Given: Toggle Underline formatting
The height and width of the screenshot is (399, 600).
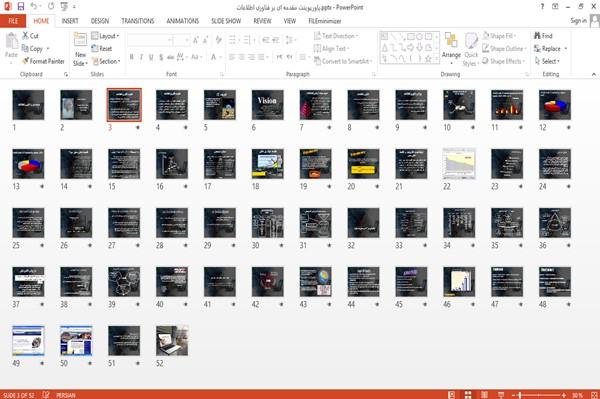Looking at the screenshot, I should tap(151, 57).
